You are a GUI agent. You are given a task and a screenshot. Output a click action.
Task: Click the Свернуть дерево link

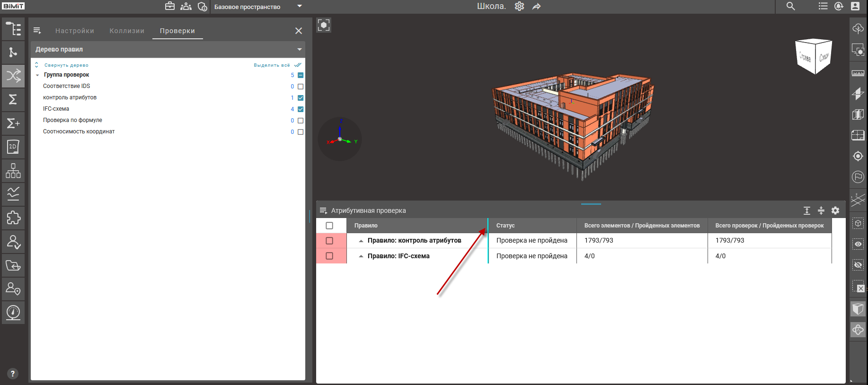pos(66,65)
